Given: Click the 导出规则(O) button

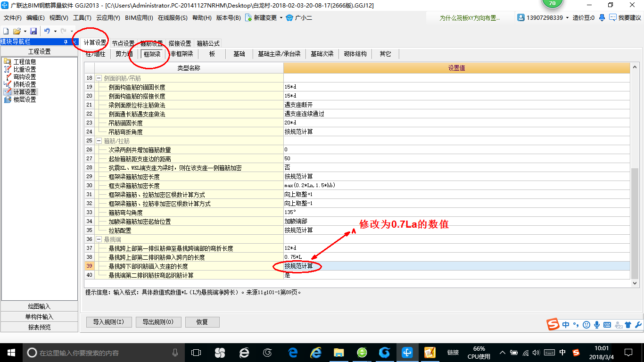Looking at the screenshot, I should 158,322.
